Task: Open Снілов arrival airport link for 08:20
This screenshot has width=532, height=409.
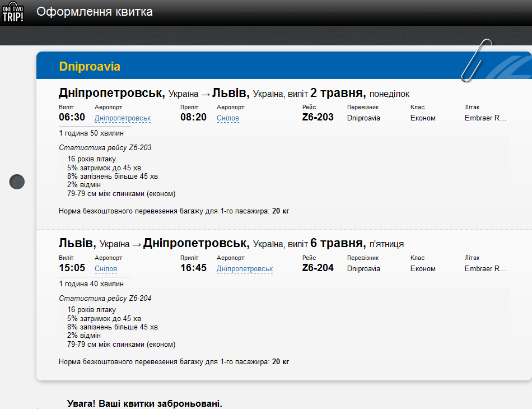Action: coord(228,118)
